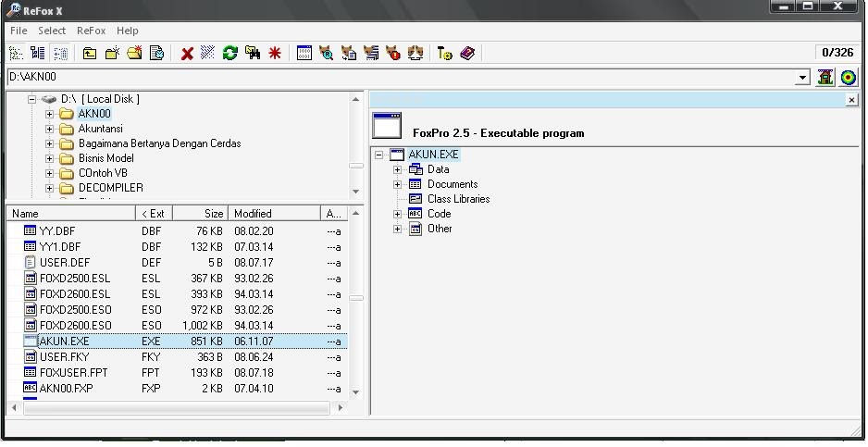This screenshot has height=447, width=868.
Task: Click the file list scroll up arrow
Action: [x=356, y=213]
